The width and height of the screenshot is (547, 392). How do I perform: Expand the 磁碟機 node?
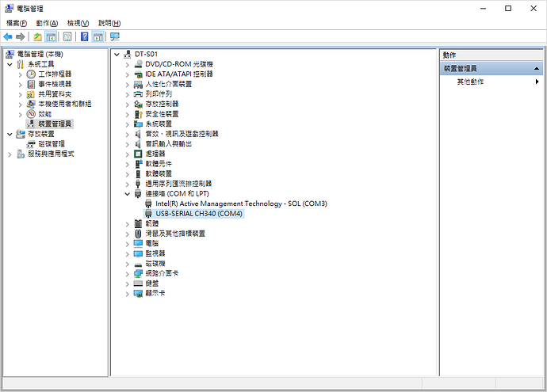[x=128, y=264]
